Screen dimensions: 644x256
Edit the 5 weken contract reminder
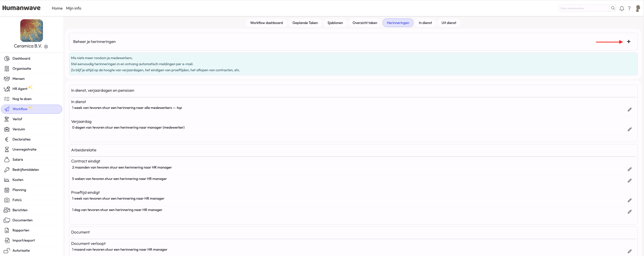(630, 181)
